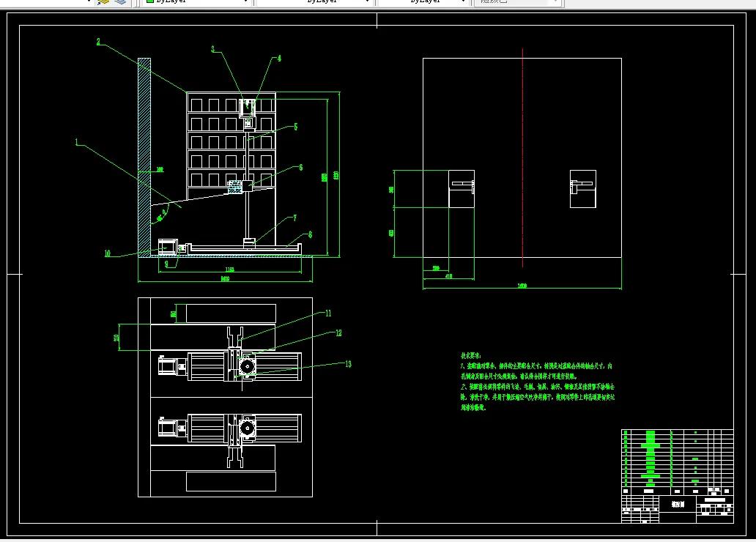Open the third ByLayer lineweight dropdown
The width and height of the screenshot is (756, 542).
(423, 2)
